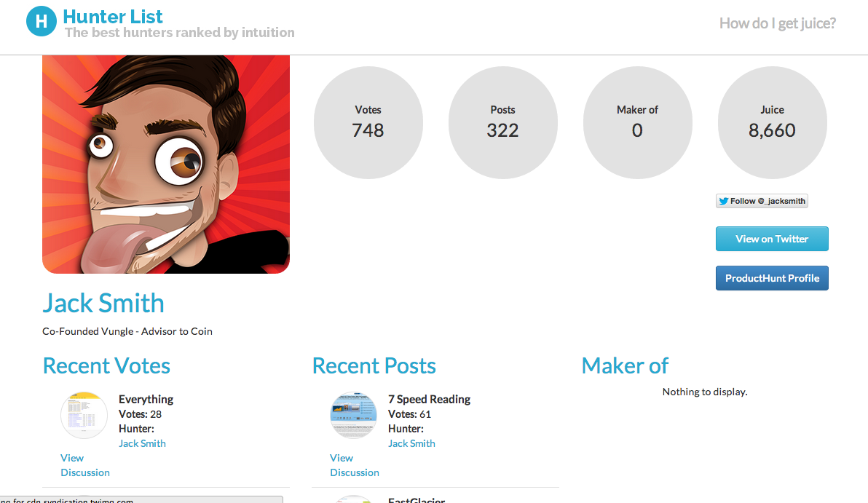Image resolution: width=868 pixels, height=503 pixels.
Task: Click the 'Maker of' section heading
Action: [625, 365]
